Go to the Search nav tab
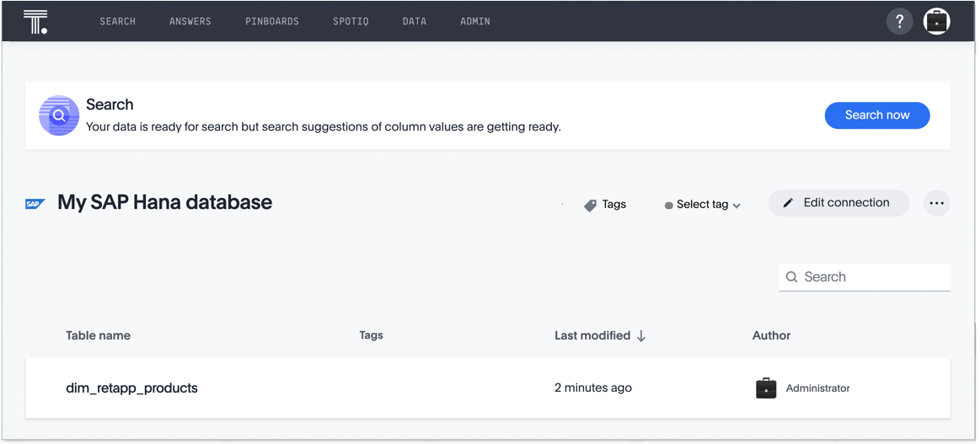Image resolution: width=980 pixels, height=444 pixels. tap(117, 21)
